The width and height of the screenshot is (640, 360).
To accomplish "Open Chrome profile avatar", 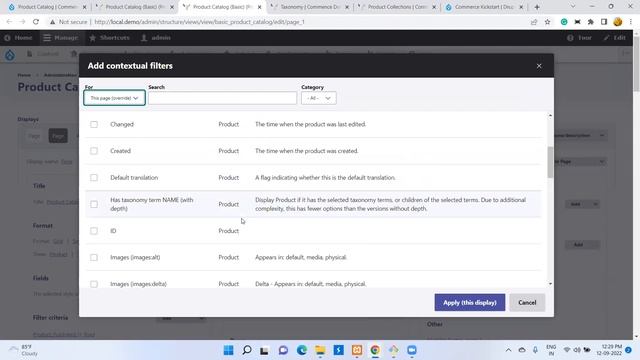I will [x=618, y=22].
